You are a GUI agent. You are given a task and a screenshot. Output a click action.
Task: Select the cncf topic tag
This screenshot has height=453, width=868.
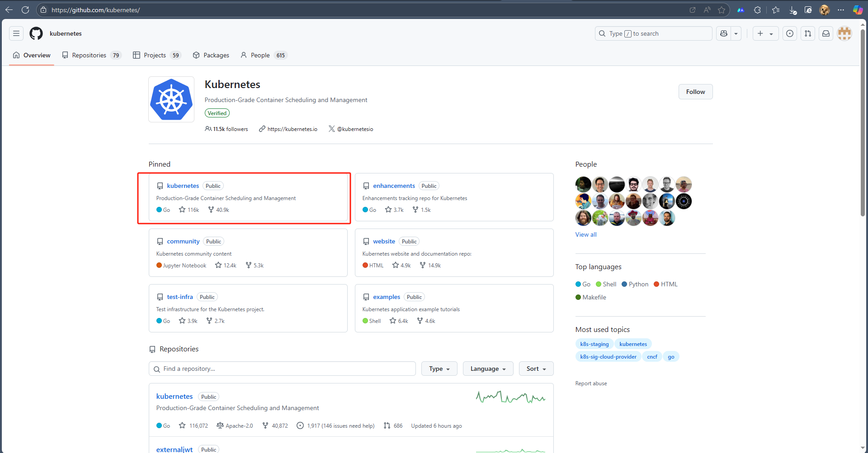pos(652,357)
